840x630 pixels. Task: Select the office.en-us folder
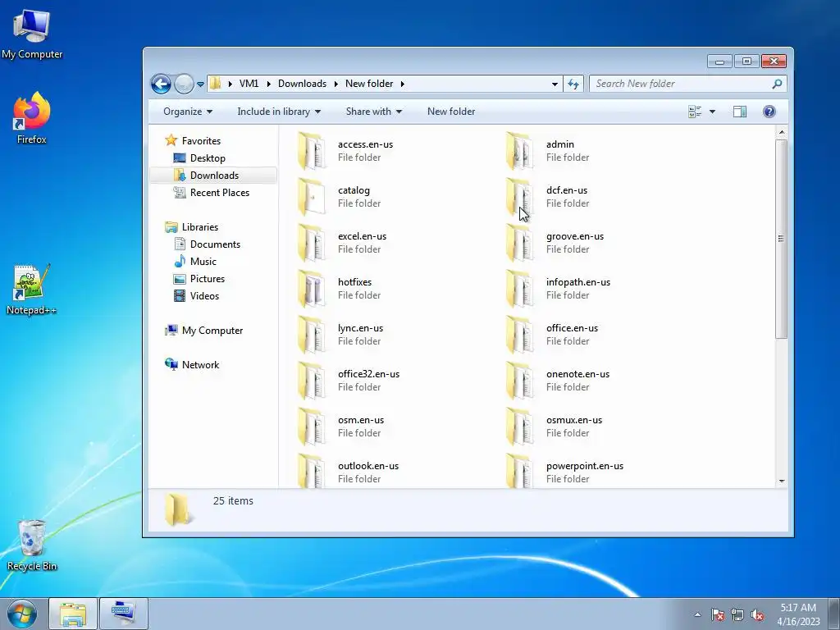coord(552,335)
